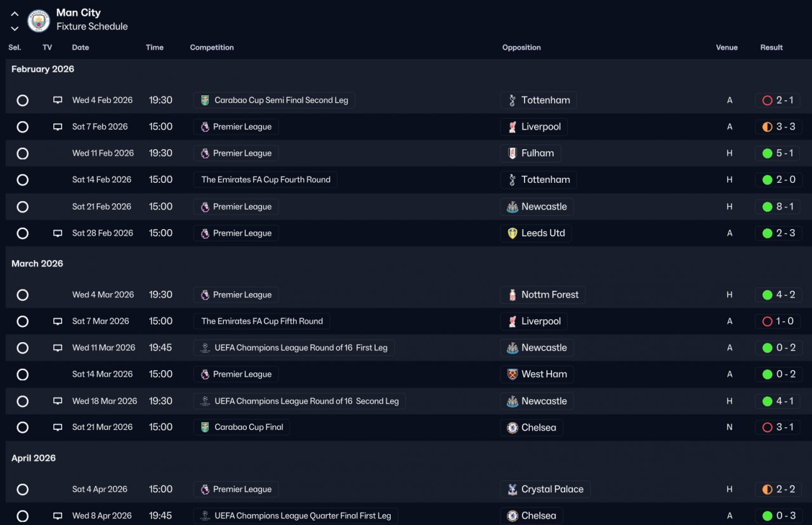Image resolution: width=812 pixels, height=525 pixels.
Task: Open Premier League button on the Wed 11 Feb row
Action: coord(236,153)
